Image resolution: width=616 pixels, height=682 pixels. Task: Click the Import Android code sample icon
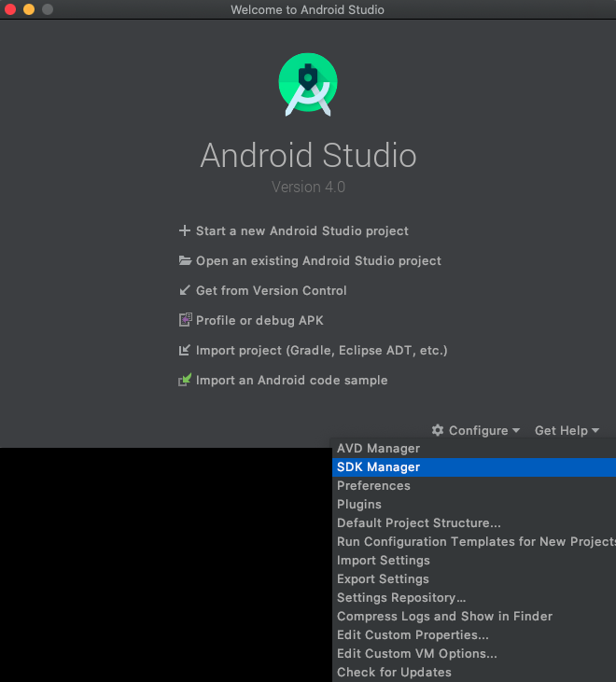click(x=185, y=380)
